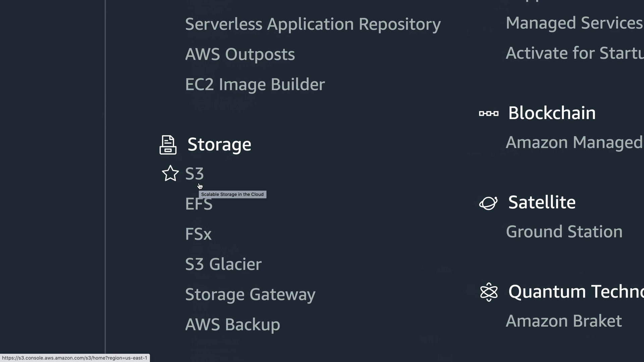Go to the FSx service
Image resolution: width=644 pixels, height=362 pixels.
tap(198, 234)
